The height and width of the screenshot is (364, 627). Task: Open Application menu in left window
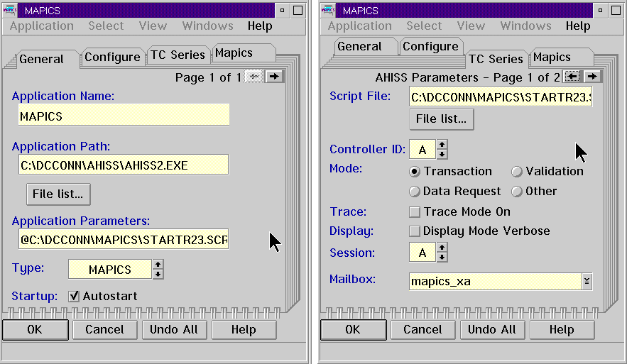click(42, 26)
